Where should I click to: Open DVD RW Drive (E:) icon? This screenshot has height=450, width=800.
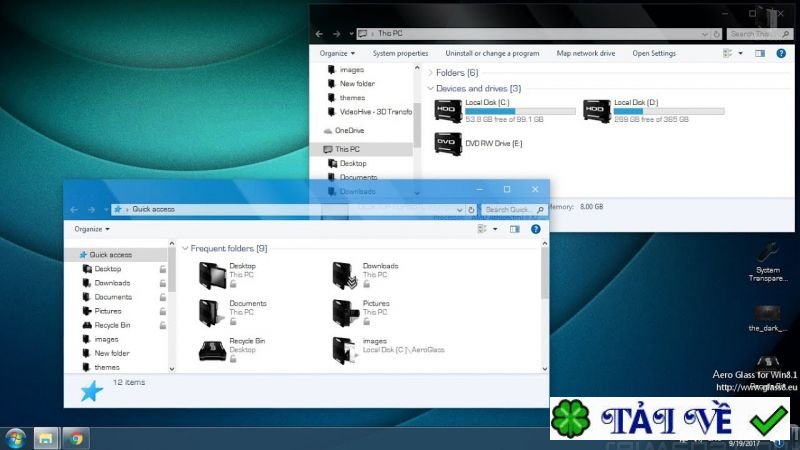click(x=448, y=143)
